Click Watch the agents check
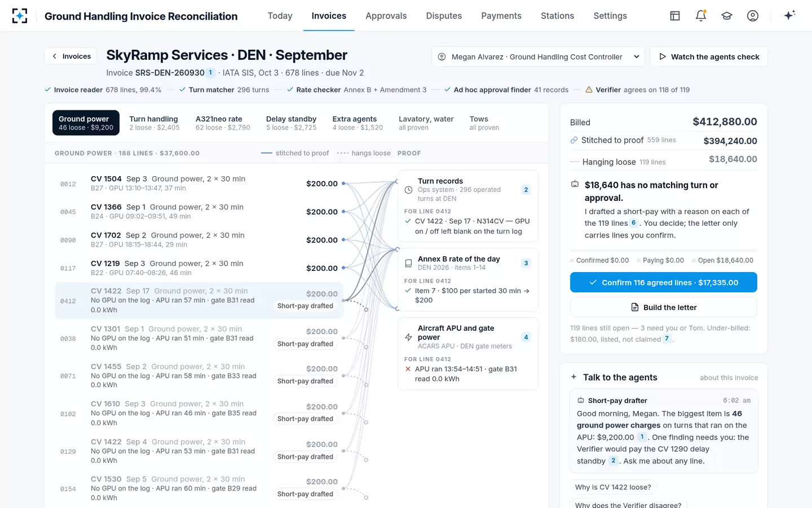Viewport: 812px width, 508px height. (x=709, y=56)
